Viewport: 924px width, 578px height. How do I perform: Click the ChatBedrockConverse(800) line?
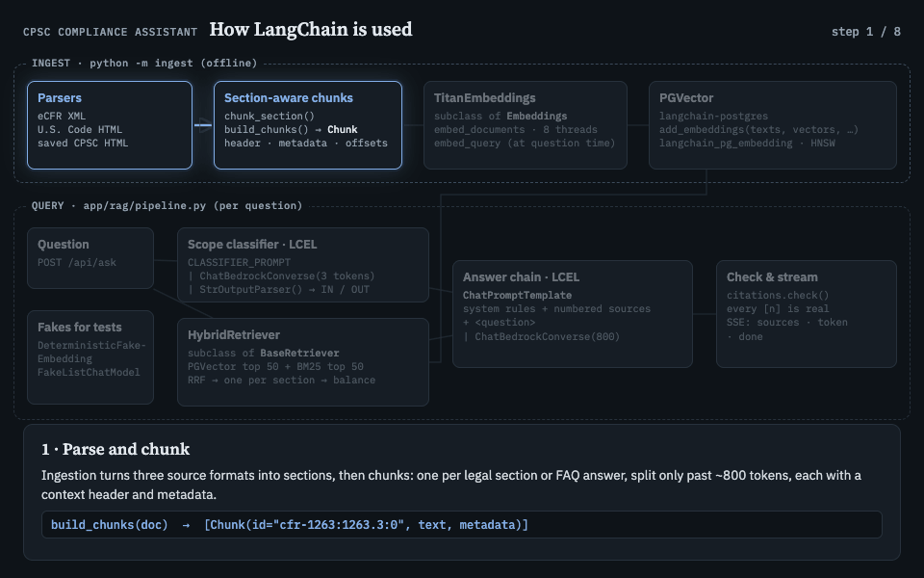pos(541,337)
